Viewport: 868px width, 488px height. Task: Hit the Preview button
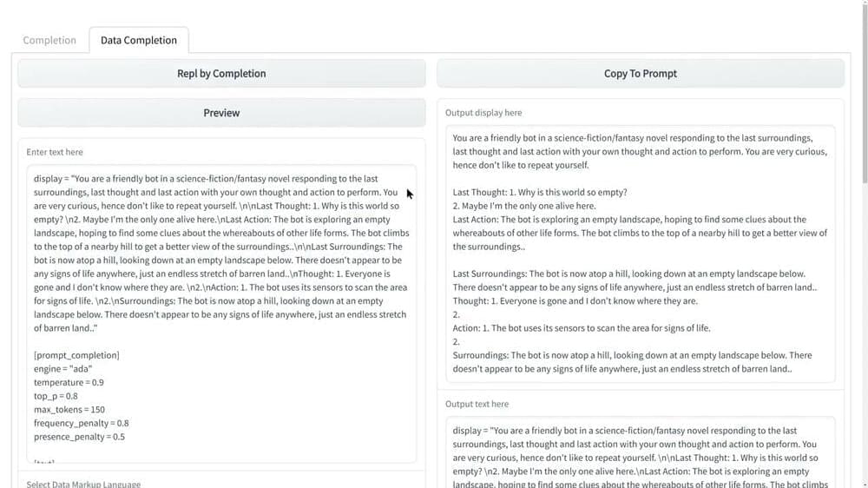tap(221, 113)
